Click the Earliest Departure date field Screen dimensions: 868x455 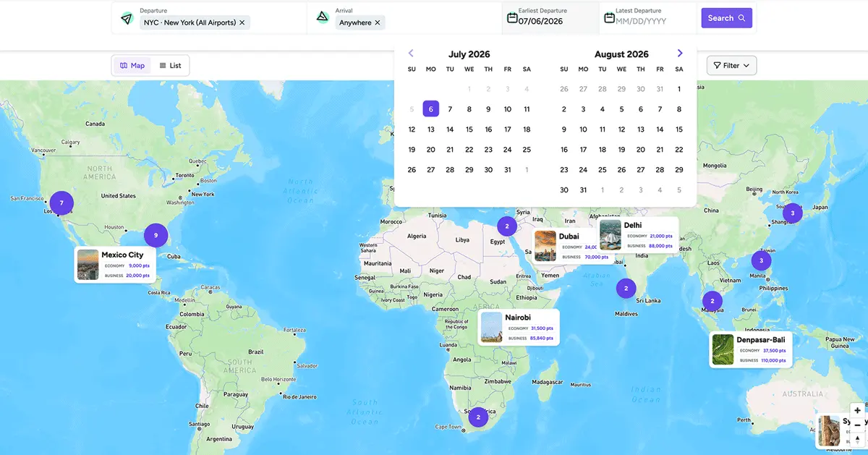pyautogui.click(x=550, y=17)
